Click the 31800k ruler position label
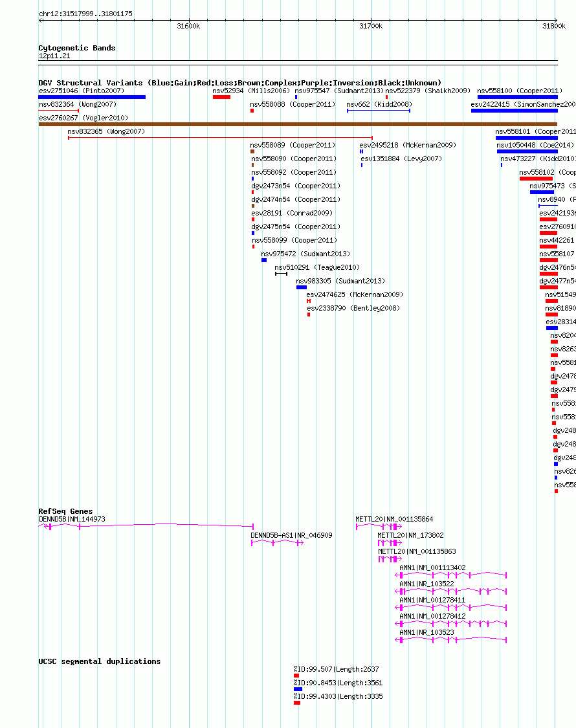Image resolution: width=576 pixels, height=728 pixels. pos(554,27)
